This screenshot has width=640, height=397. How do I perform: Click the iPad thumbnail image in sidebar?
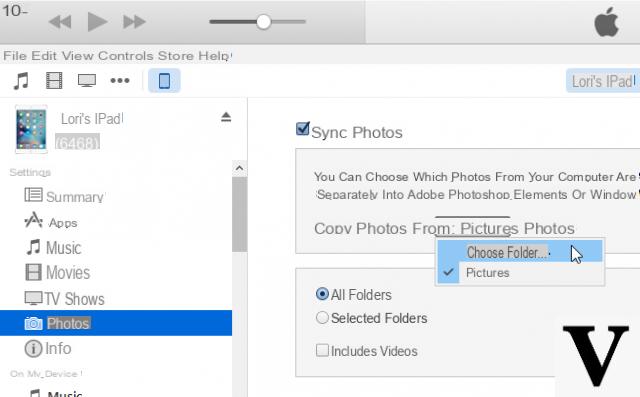click(31, 129)
